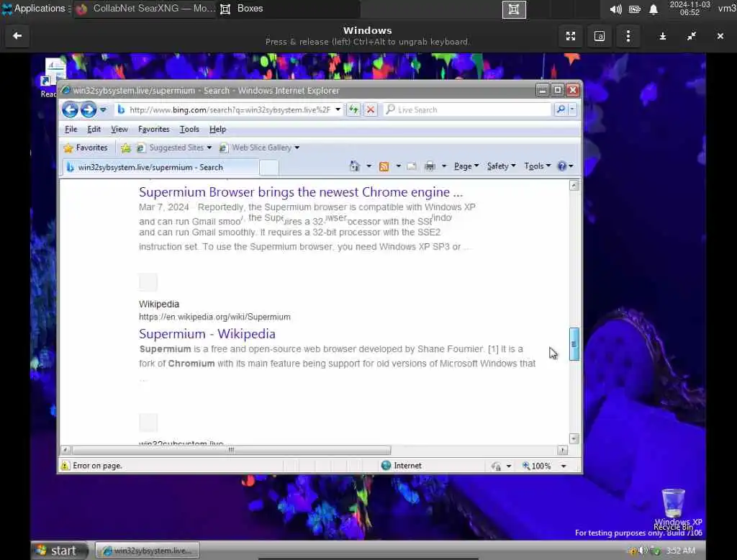Open the Favorites menu in menu bar

pos(154,130)
